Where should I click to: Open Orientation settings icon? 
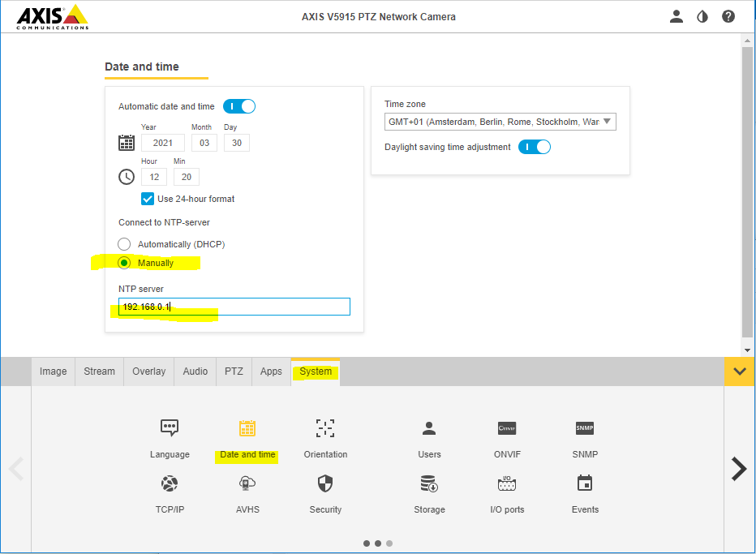coord(325,427)
